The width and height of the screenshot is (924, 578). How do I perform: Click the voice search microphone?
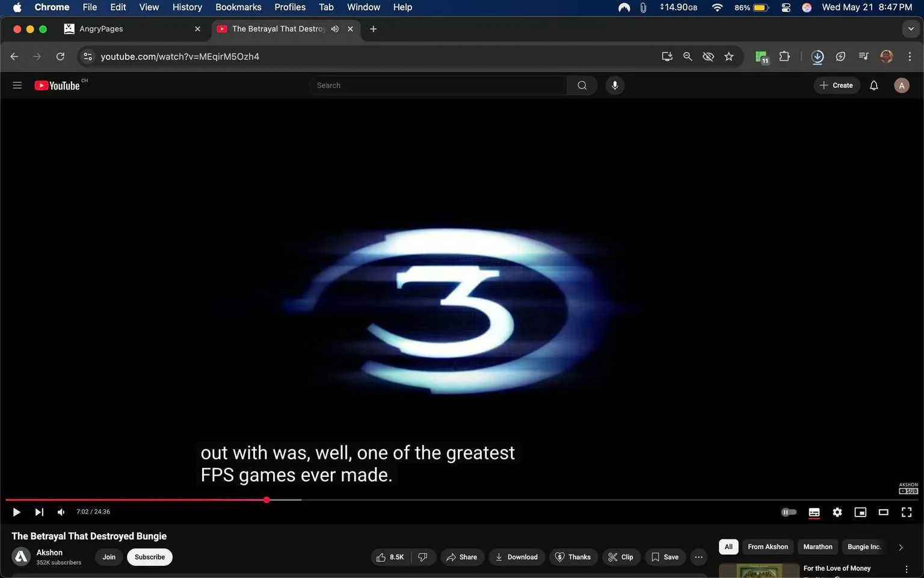point(614,85)
